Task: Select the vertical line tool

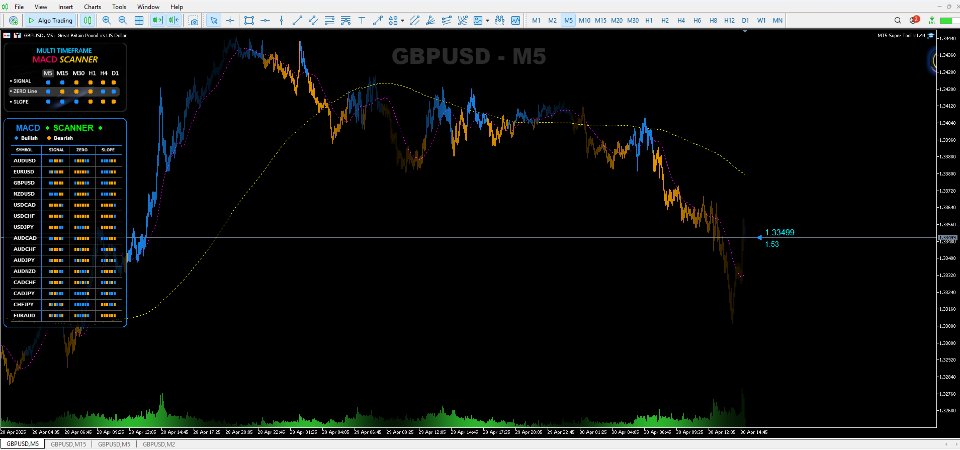Action: pyautogui.click(x=281, y=20)
